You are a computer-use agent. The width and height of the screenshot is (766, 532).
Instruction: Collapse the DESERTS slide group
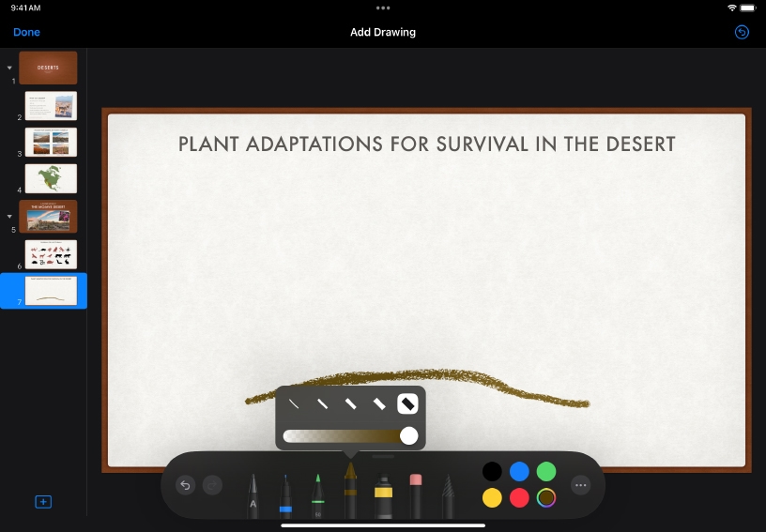pyautogui.click(x=9, y=68)
